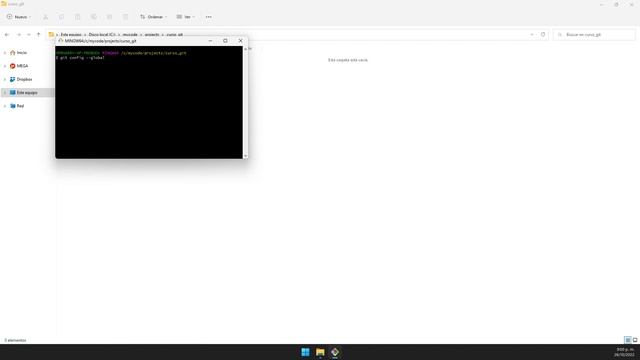The image size is (640, 360).
Task: Open MEGA in the navigation pane
Action: (19, 66)
